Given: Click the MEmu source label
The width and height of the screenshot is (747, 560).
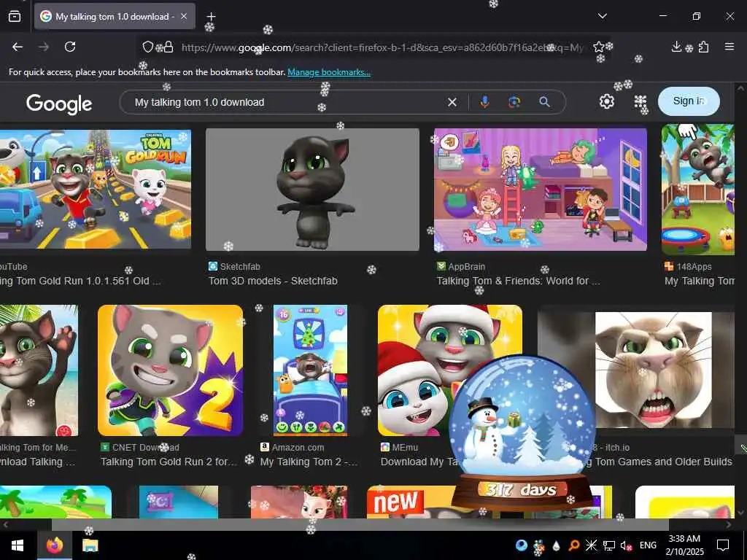Looking at the screenshot, I should tap(405, 448).
